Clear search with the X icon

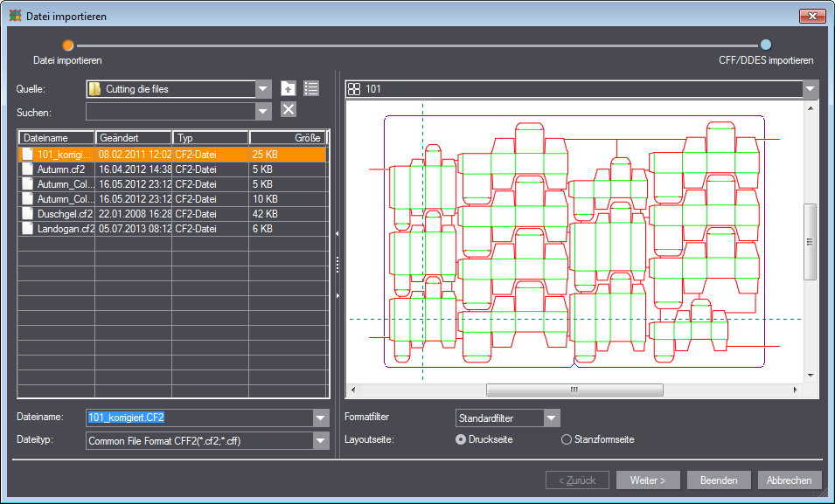288,110
